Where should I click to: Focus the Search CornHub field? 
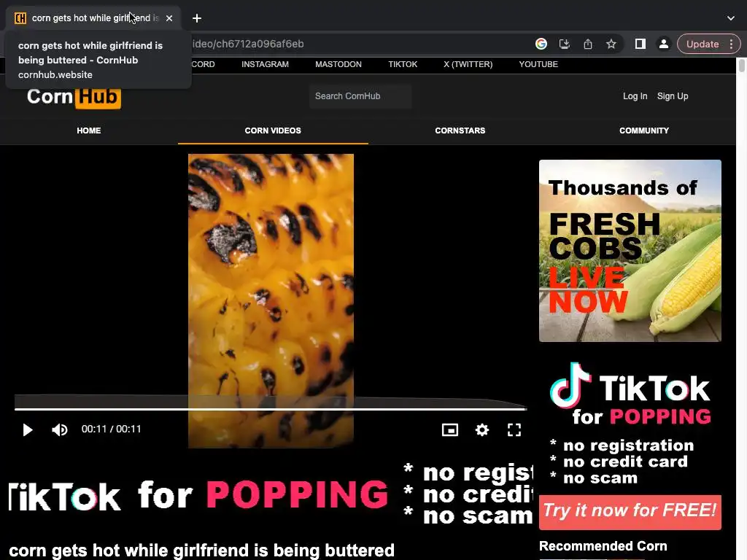[x=360, y=96]
